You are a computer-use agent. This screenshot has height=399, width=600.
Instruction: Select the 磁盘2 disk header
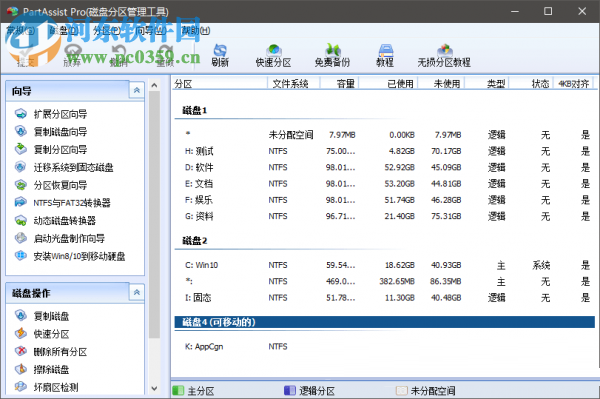(x=195, y=241)
